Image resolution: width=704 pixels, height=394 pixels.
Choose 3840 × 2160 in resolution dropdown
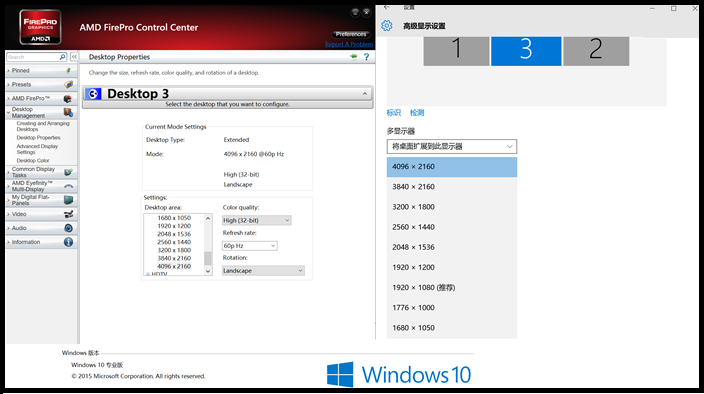(452, 187)
